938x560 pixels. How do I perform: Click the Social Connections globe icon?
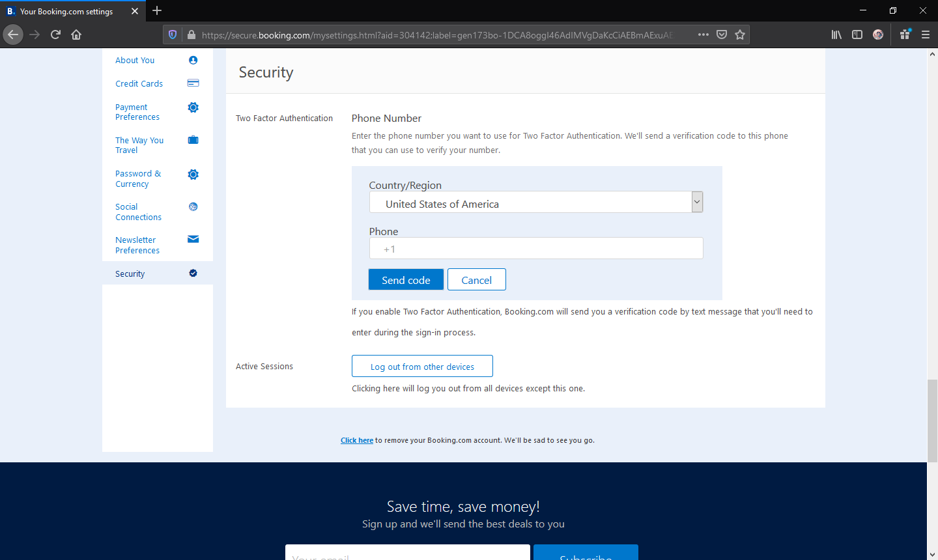[193, 206]
